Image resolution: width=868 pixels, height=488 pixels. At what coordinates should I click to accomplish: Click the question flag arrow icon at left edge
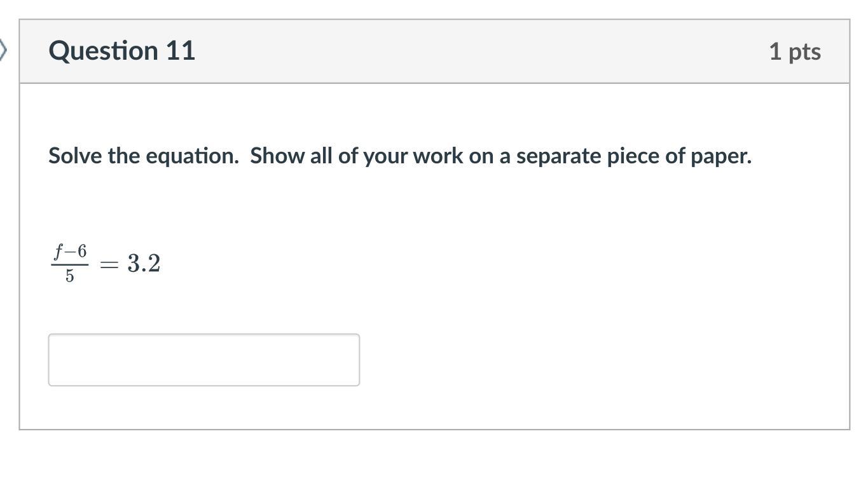3,50
